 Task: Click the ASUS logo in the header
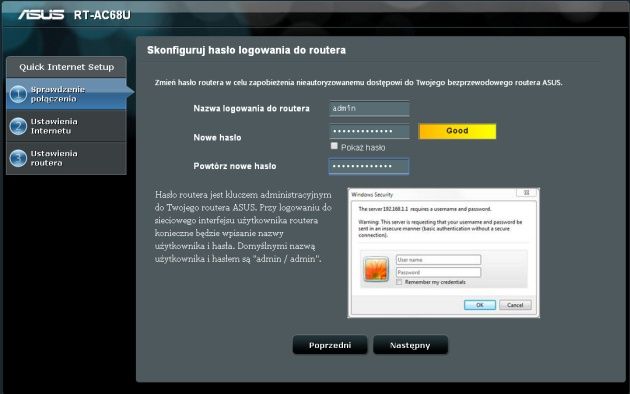[x=41, y=15]
